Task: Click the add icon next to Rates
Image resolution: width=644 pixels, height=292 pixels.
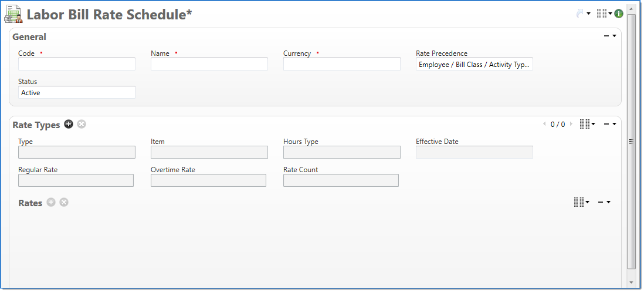Action: [x=51, y=202]
